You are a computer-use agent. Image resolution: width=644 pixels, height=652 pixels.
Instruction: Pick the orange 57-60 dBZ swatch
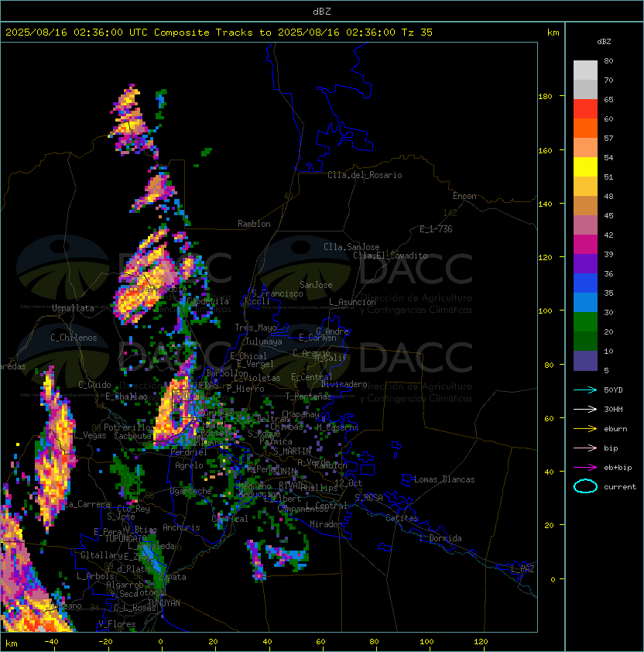[585, 128]
